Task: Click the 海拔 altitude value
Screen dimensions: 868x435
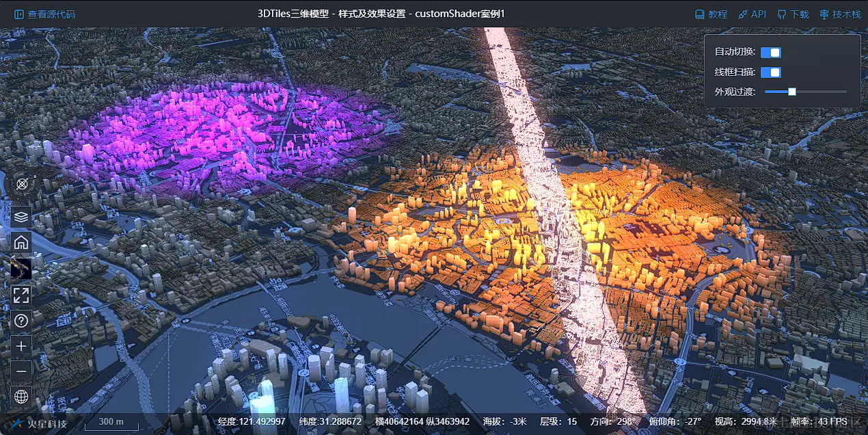Action: [504, 421]
